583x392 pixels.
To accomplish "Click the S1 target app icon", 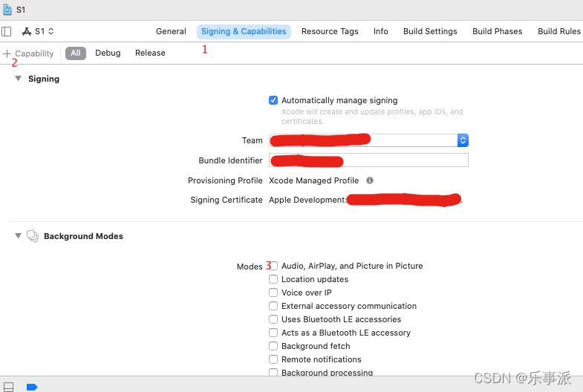I will (x=27, y=32).
